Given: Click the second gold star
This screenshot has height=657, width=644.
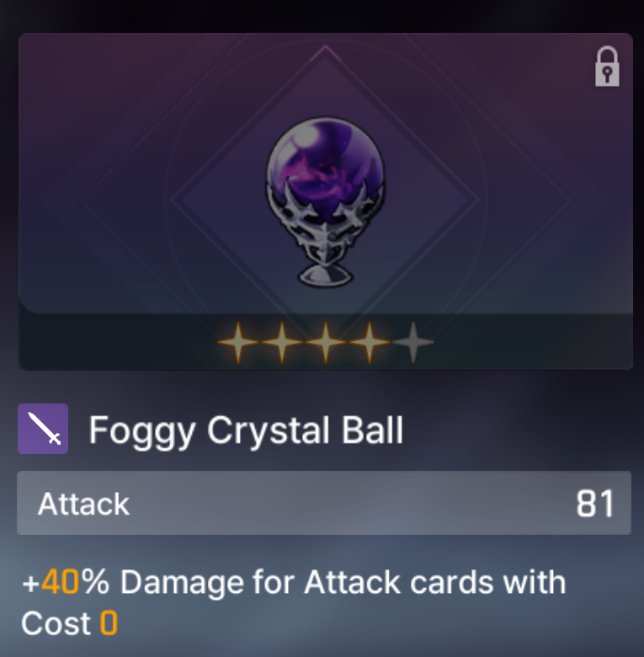Looking at the screenshot, I should click(x=282, y=342).
